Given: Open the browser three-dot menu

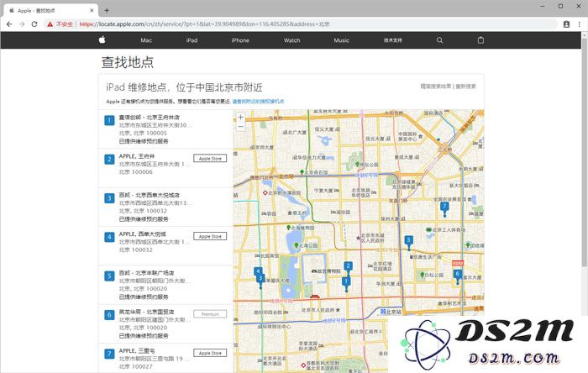Looking at the screenshot, I should pos(580,24).
